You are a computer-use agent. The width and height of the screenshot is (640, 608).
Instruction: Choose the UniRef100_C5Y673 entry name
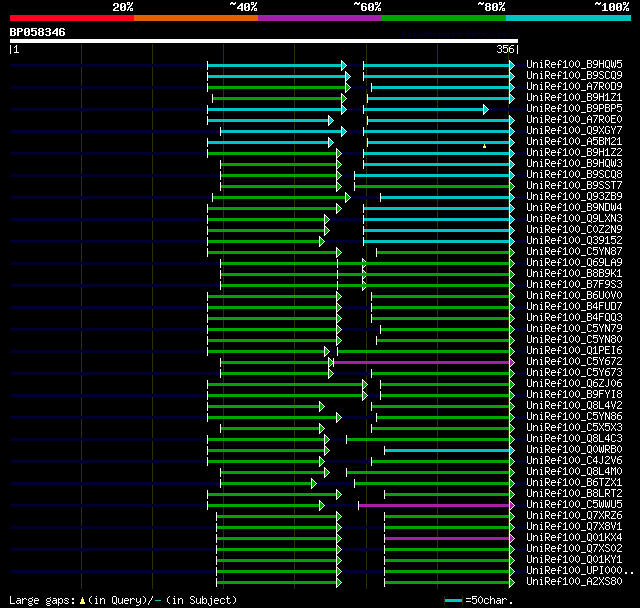click(x=574, y=373)
